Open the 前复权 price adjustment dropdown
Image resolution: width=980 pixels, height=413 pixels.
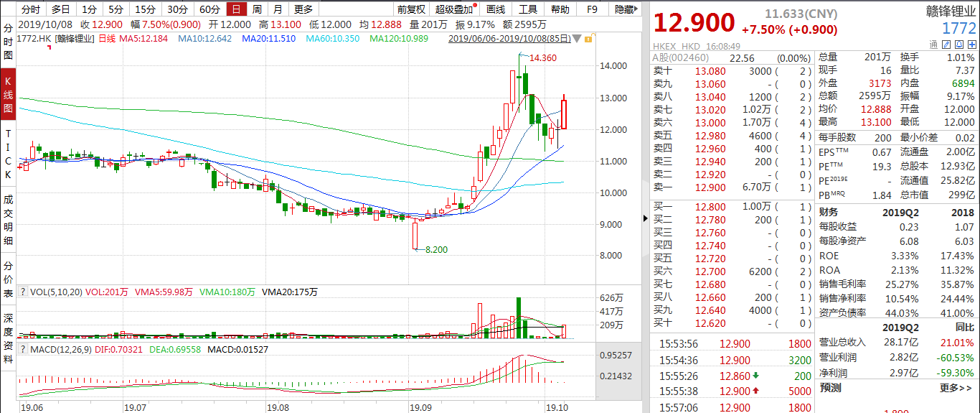(411, 9)
